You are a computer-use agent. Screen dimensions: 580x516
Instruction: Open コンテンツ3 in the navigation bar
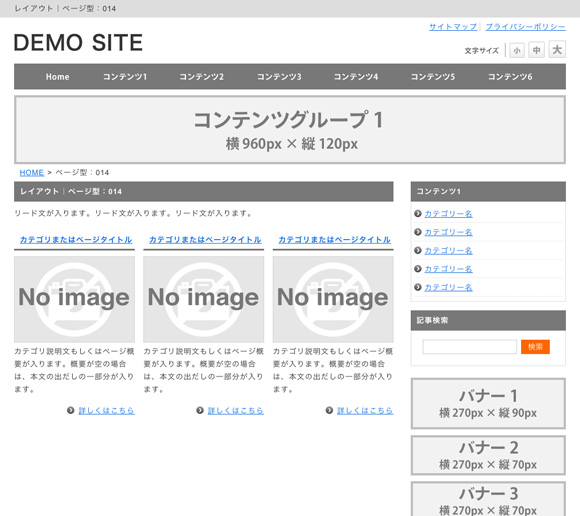pos(279,77)
